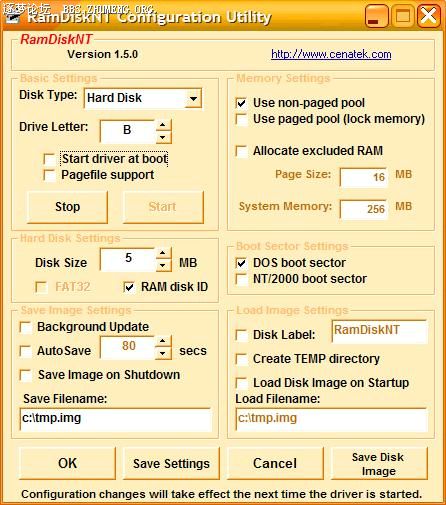Open the cenatek.com website link
Screen dimensions: 446x505
click(x=331, y=54)
